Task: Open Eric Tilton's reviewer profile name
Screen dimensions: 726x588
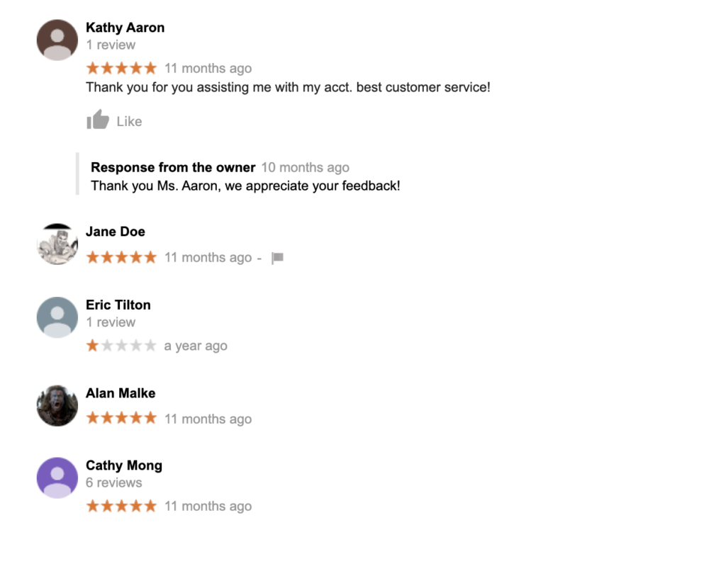Action: pyautogui.click(x=118, y=305)
